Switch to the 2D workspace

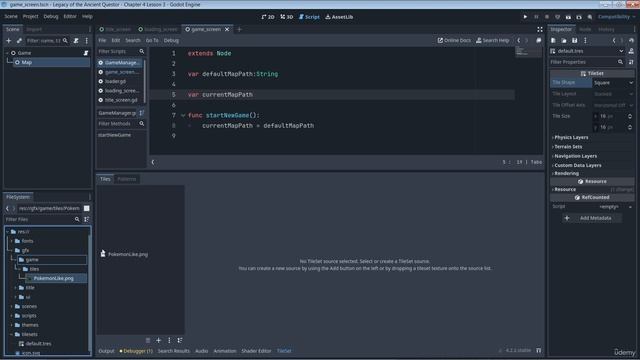[268, 17]
